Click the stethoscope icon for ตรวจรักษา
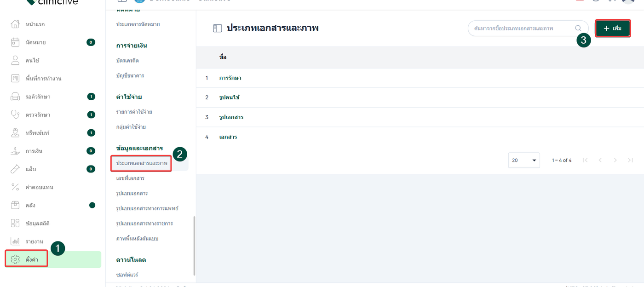This screenshot has width=644, height=287. [15, 115]
